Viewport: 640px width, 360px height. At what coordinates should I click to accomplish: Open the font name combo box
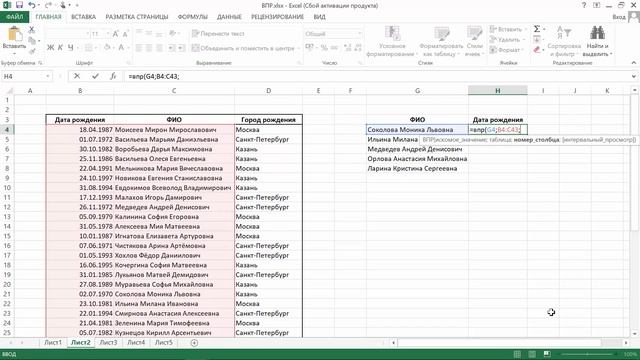(68, 34)
